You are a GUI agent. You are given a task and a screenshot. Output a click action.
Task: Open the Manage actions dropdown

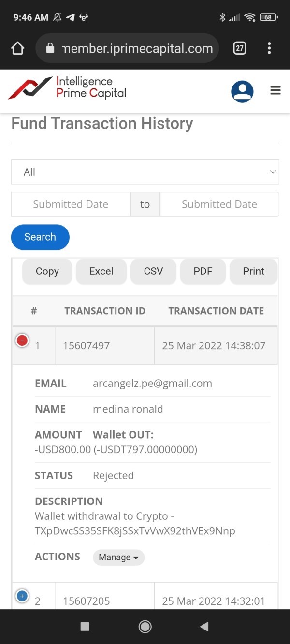coord(118,557)
